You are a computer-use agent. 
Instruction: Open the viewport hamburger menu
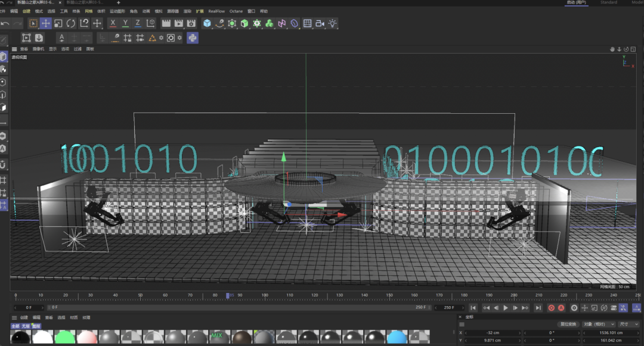click(x=14, y=49)
